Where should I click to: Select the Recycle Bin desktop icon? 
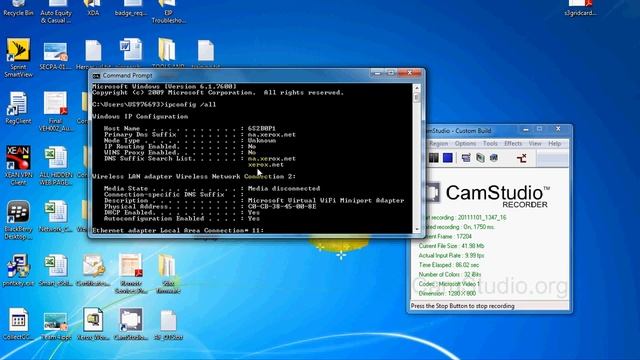tap(18, 8)
